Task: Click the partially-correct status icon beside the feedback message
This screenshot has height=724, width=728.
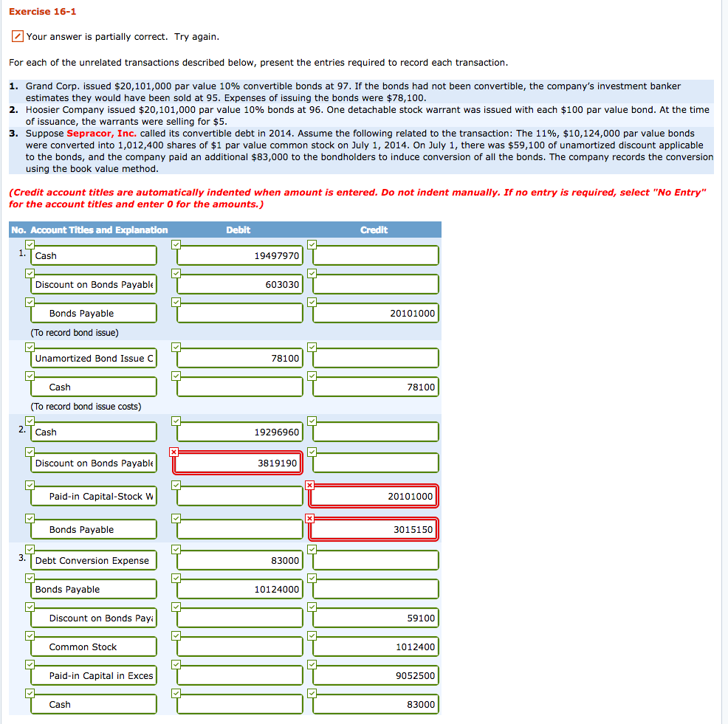Action: pos(16,35)
